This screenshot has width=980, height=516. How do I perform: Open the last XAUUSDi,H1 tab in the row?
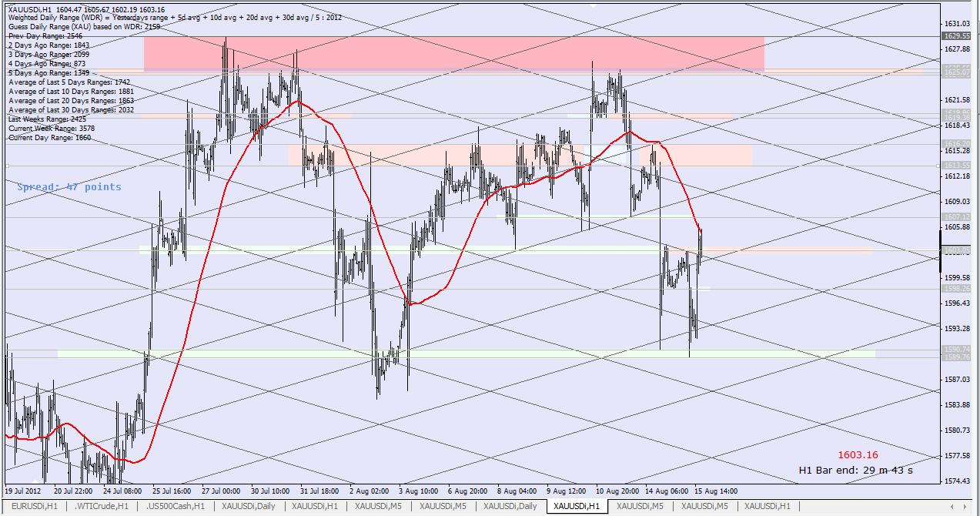pos(767,507)
